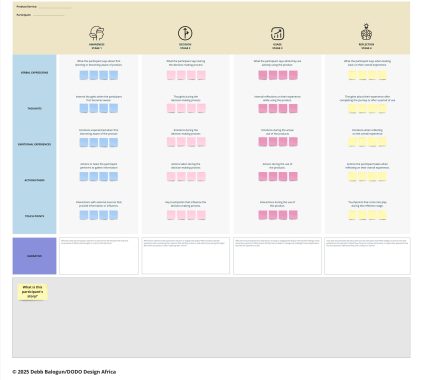Select the Actions Taken row label
Image resolution: width=421 pixels, height=380 pixels.
[x=34, y=180]
